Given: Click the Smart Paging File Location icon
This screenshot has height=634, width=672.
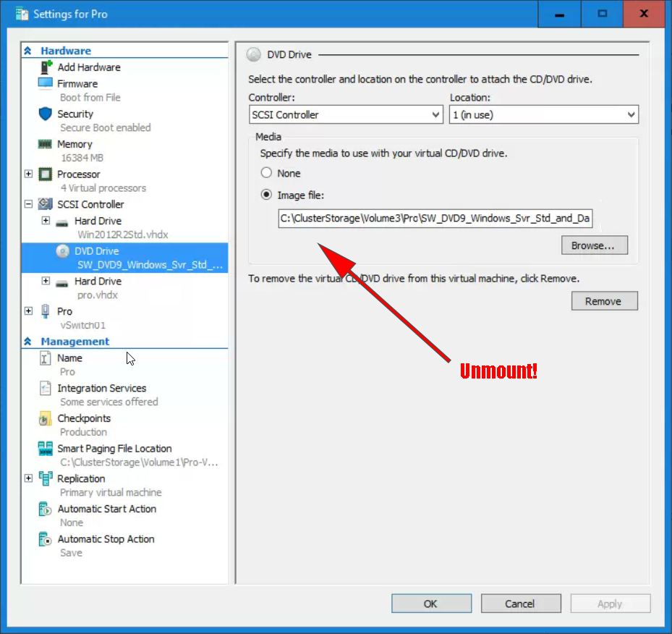Looking at the screenshot, I should tap(45, 449).
